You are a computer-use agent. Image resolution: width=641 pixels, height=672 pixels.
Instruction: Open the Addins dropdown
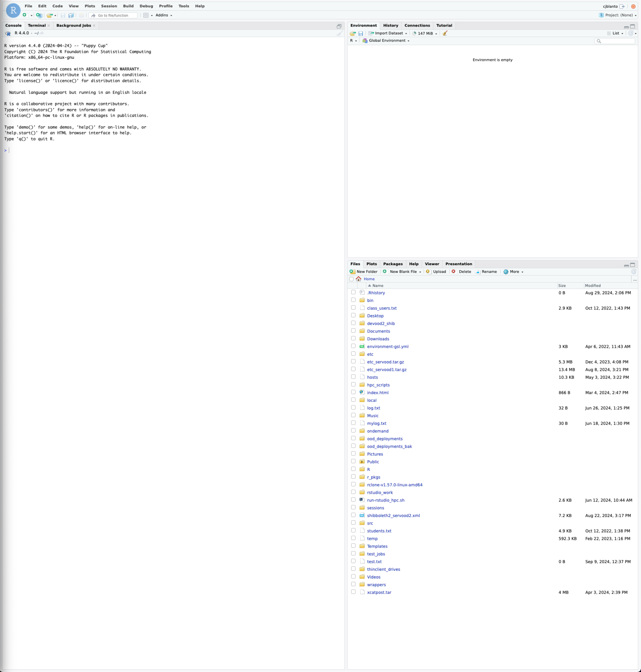pyautogui.click(x=164, y=15)
